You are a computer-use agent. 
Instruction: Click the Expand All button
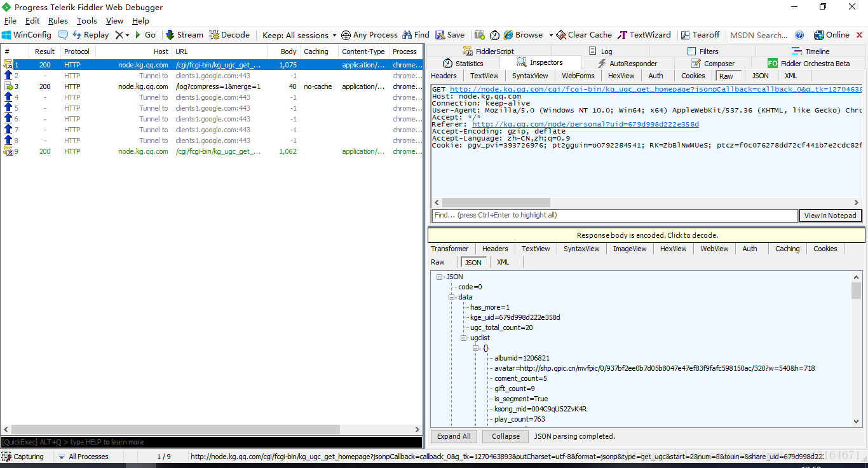(x=454, y=436)
